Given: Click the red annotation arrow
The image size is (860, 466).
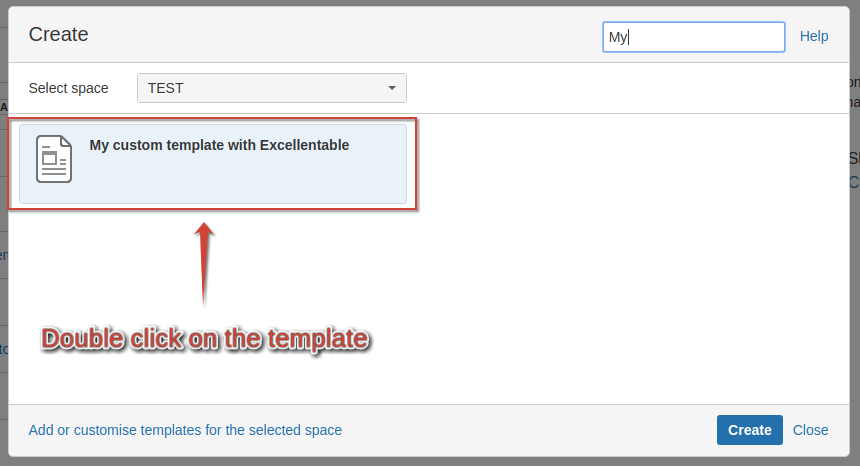Looking at the screenshot, I should point(204,262).
